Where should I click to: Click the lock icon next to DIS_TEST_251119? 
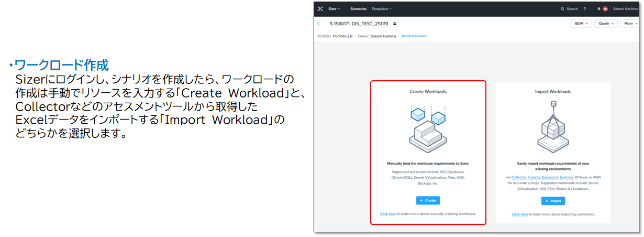tap(395, 24)
